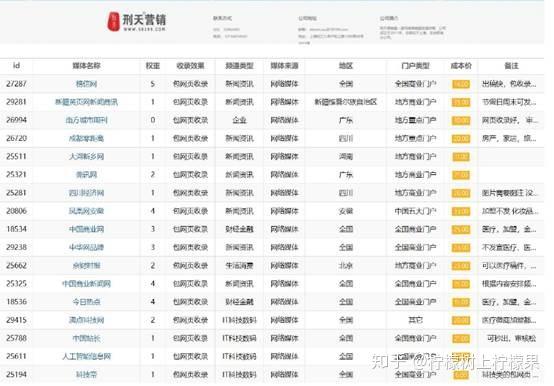
Task: Click 中国五大门户 portal type in row 20806
Action: pos(416,211)
